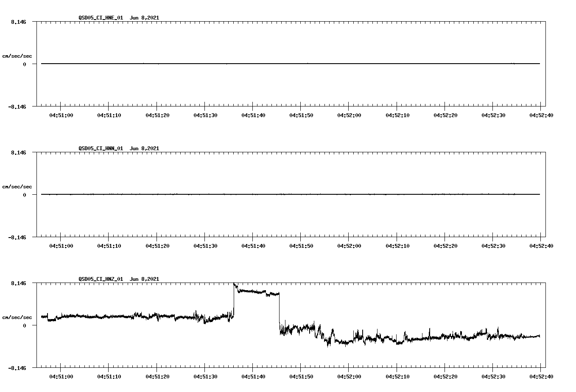Click 04:52:40 time label under HNZ plot
This screenshot has width=576, height=392.
point(541,376)
